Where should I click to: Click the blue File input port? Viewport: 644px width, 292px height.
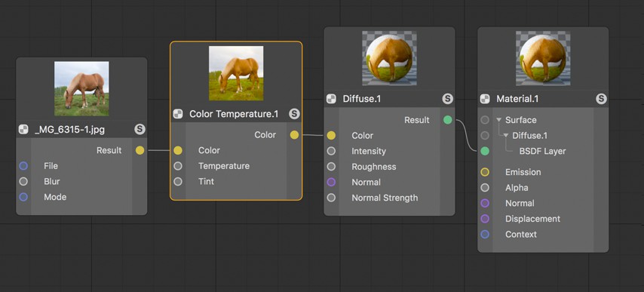pos(23,166)
